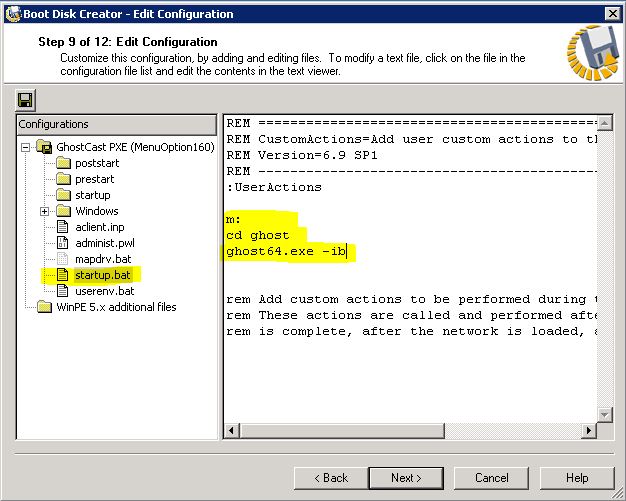Select the Windows folder label

(97, 211)
